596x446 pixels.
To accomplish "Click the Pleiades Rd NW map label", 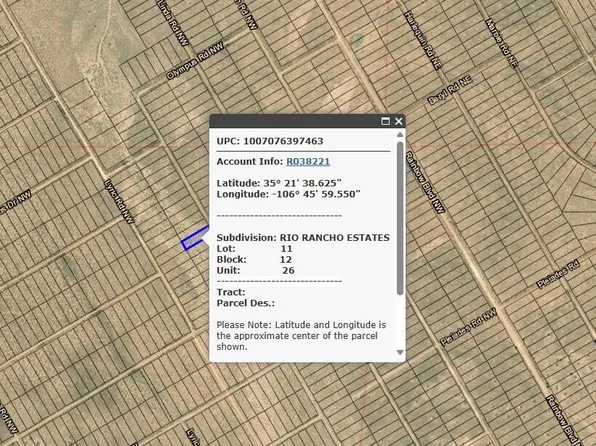I will (468, 327).
